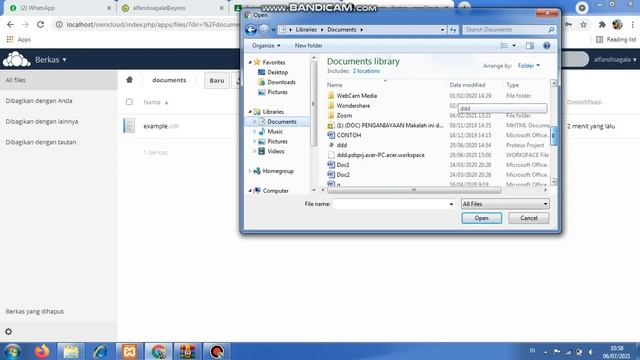Collapse the Libraries group
Screen dimensions: 640x360
click(x=250, y=112)
